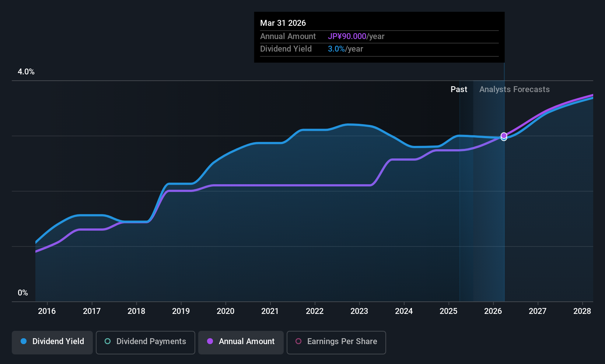Image resolution: width=605 pixels, height=364 pixels.
Task: Click the 4.0% y-axis label
Action: pos(26,72)
